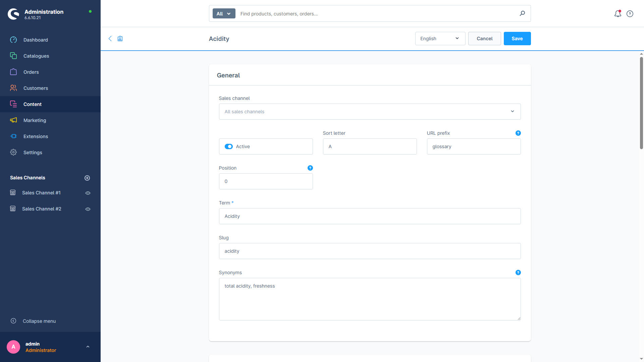Image resolution: width=644 pixels, height=362 pixels.
Task: Click into the Position number field
Action: pos(266,181)
